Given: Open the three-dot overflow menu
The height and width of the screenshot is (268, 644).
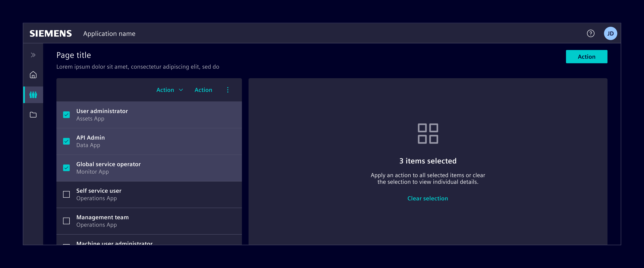Looking at the screenshot, I should tap(228, 90).
